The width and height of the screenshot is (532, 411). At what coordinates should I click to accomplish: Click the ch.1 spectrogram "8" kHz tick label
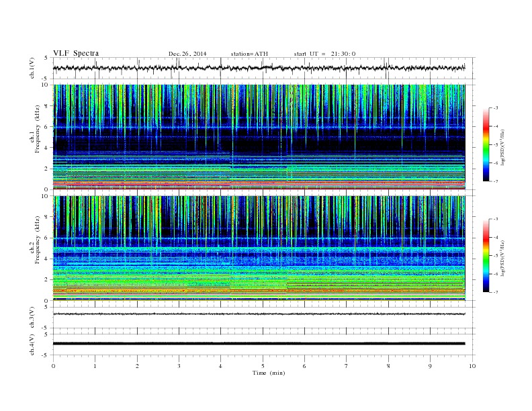[x=46, y=106]
